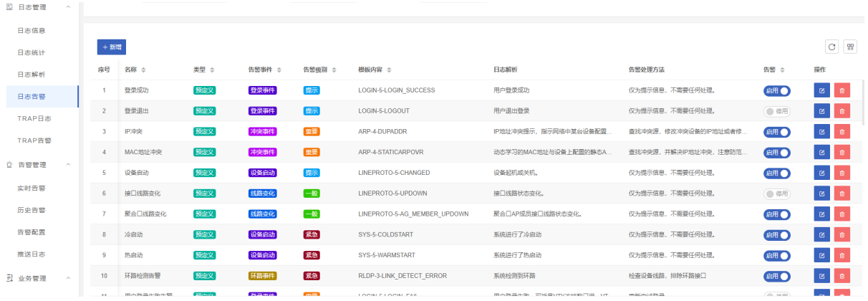Click the 新增 add button
This screenshot has height=301, width=868.
pyautogui.click(x=112, y=47)
